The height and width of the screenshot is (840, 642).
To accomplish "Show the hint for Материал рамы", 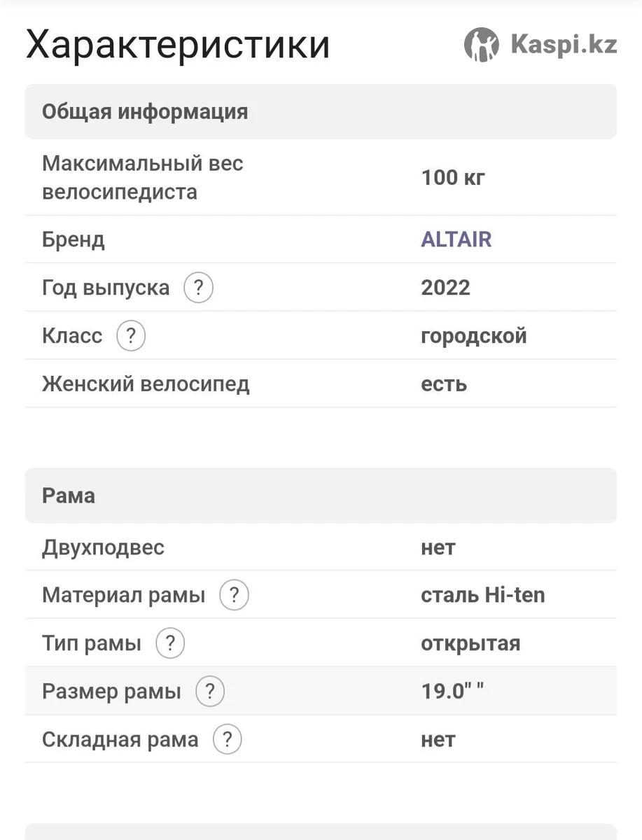I will (234, 596).
